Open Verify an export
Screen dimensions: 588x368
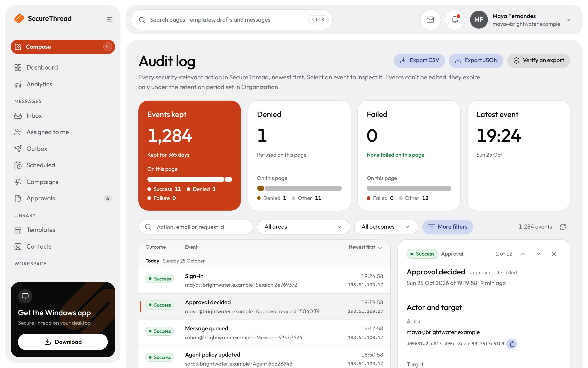coord(538,60)
